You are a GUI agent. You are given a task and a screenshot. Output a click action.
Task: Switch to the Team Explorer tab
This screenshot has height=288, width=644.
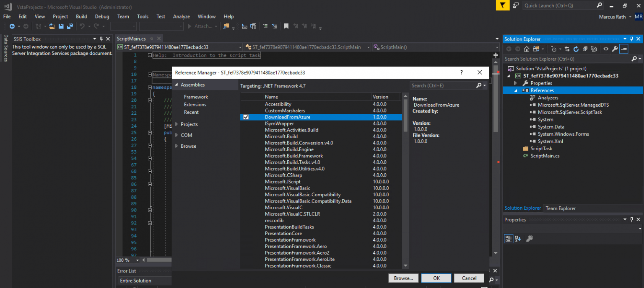(561, 208)
